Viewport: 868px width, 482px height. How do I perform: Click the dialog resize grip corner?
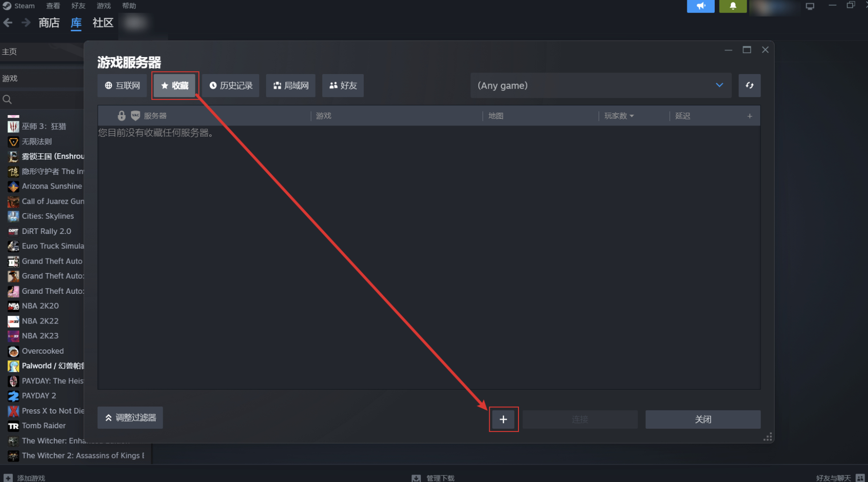[x=768, y=437]
